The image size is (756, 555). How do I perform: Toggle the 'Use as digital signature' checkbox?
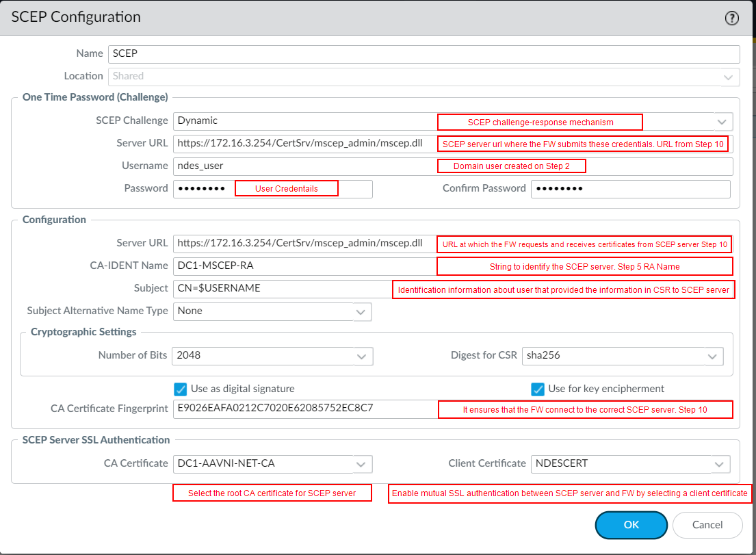coord(181,389)
